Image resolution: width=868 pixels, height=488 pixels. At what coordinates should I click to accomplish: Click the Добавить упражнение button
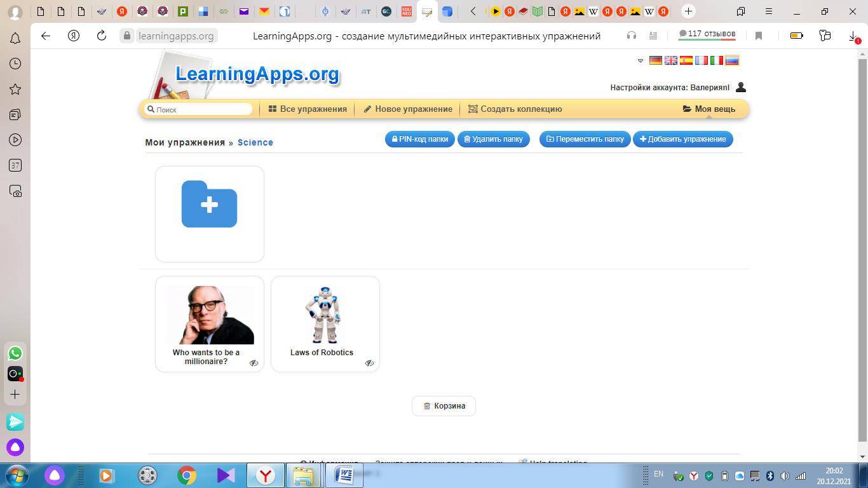(x=682, y=139)
